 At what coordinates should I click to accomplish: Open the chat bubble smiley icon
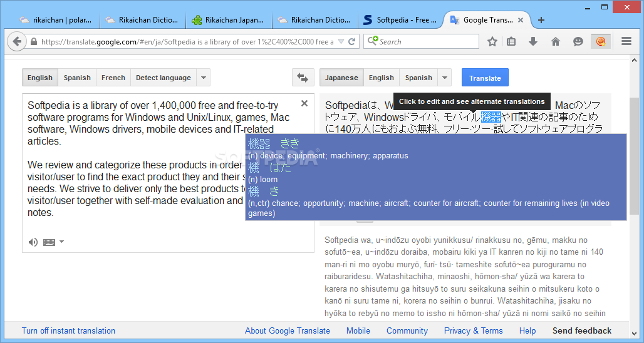[x=578, y=41]
